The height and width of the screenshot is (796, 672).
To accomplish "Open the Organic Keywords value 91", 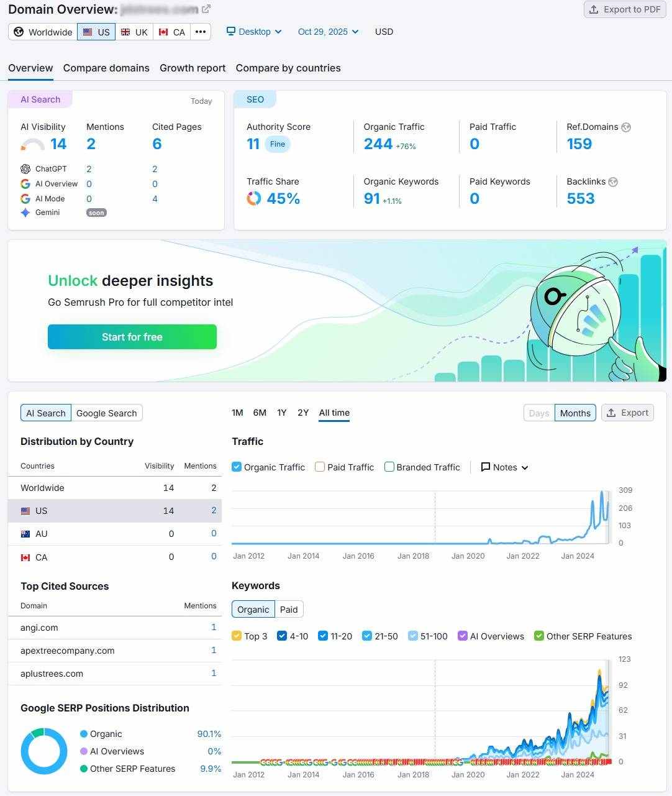I will pyautogui.click(x=372, y=199).
